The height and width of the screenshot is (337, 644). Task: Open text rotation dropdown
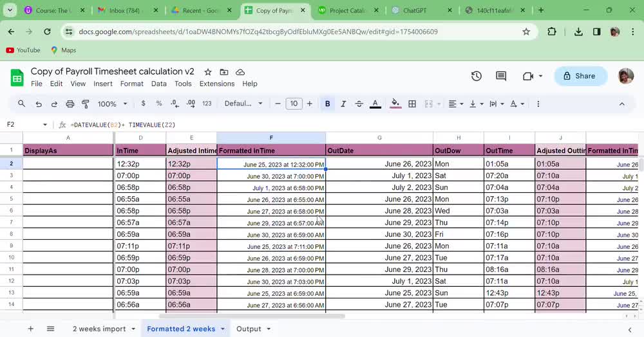[x=516, y=104]
